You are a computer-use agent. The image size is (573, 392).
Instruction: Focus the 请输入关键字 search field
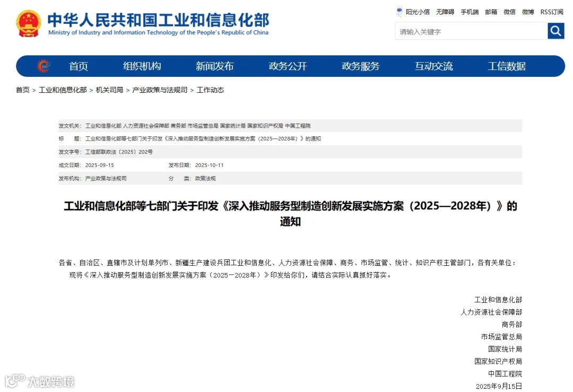[471, 31]
